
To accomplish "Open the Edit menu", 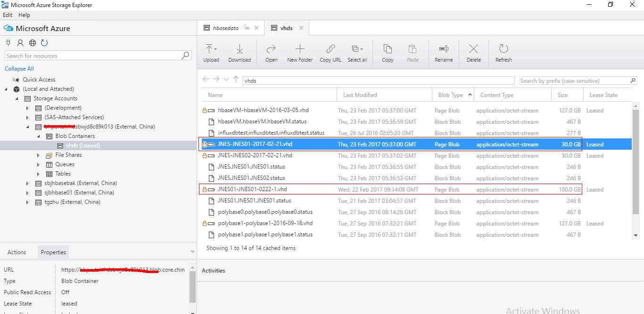I will coord(8,15).
